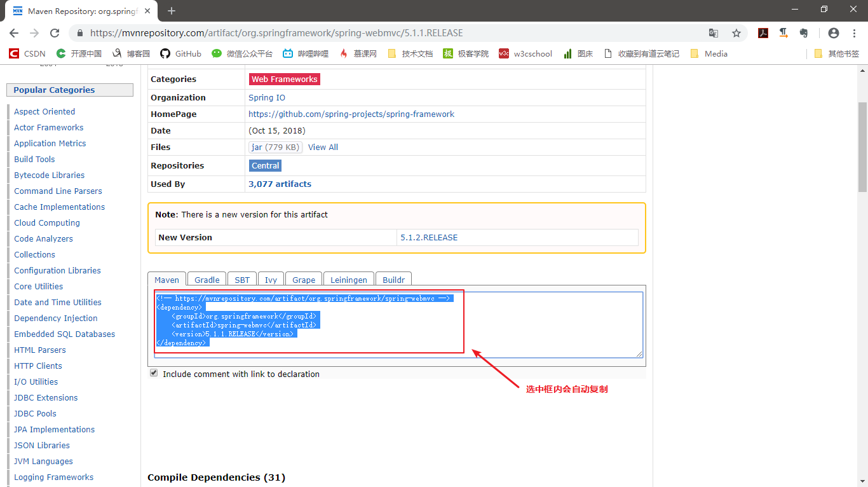Switch to the Leiningen tab
Screen dimensions: 868x487
[x=349, y=280]
